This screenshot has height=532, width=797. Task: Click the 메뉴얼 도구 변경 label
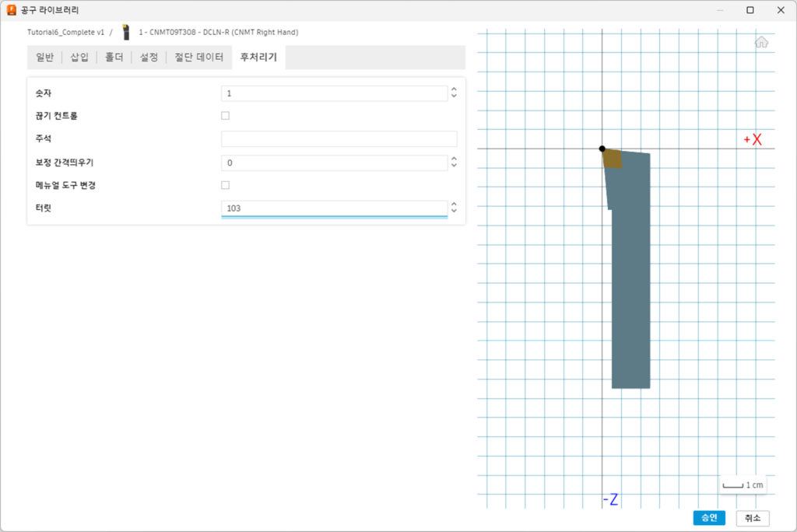pyautogui.click(x=65, y=185)
